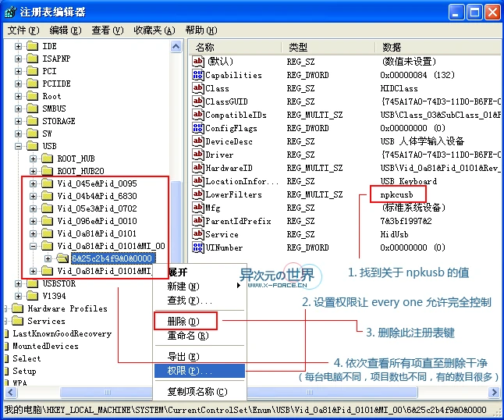Choose 复制项名称(C) in context menu
The height and width of the screenshot is (420, 504).
[200, 391]
